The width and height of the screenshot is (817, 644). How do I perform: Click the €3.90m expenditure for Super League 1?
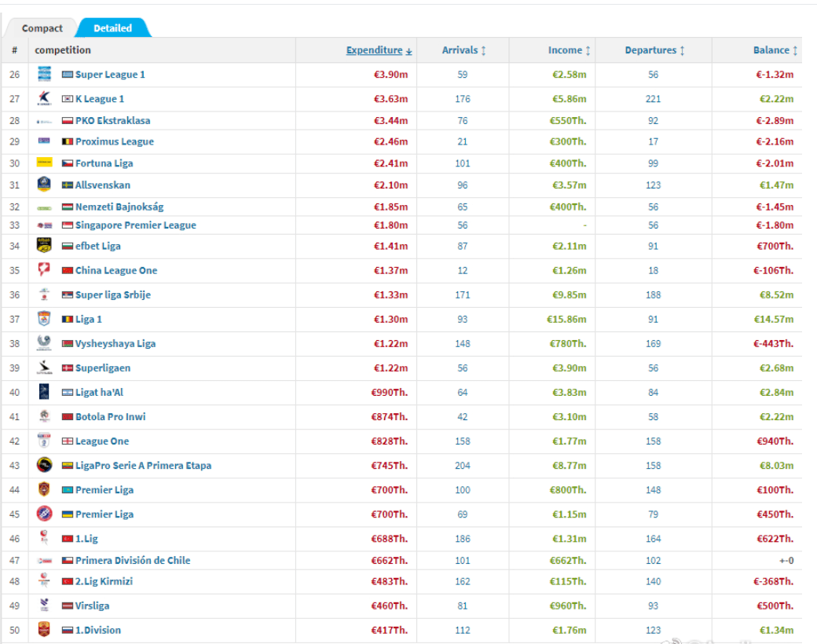(390, 75)
